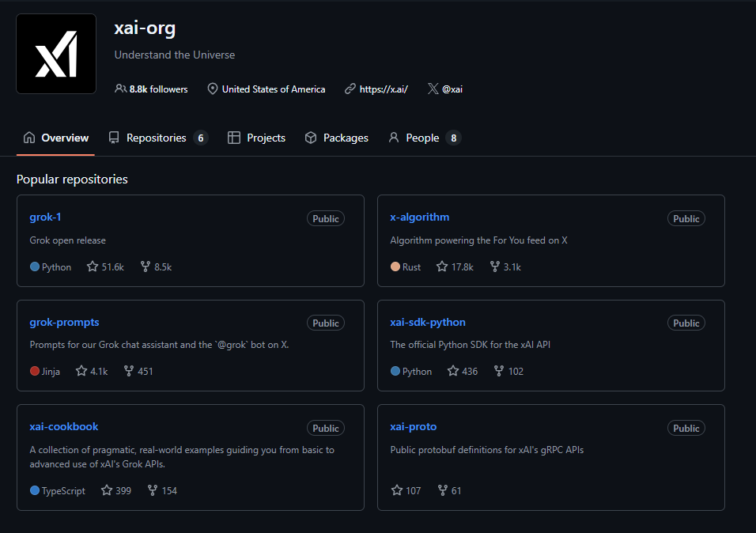Click the fork icon for grok-1

[146, 266]
